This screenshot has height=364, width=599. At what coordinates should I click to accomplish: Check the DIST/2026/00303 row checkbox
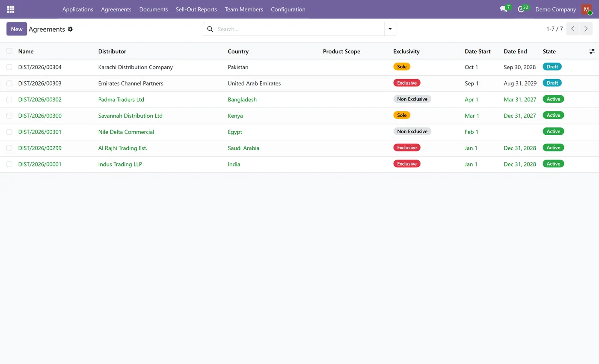tap(9, 83)
